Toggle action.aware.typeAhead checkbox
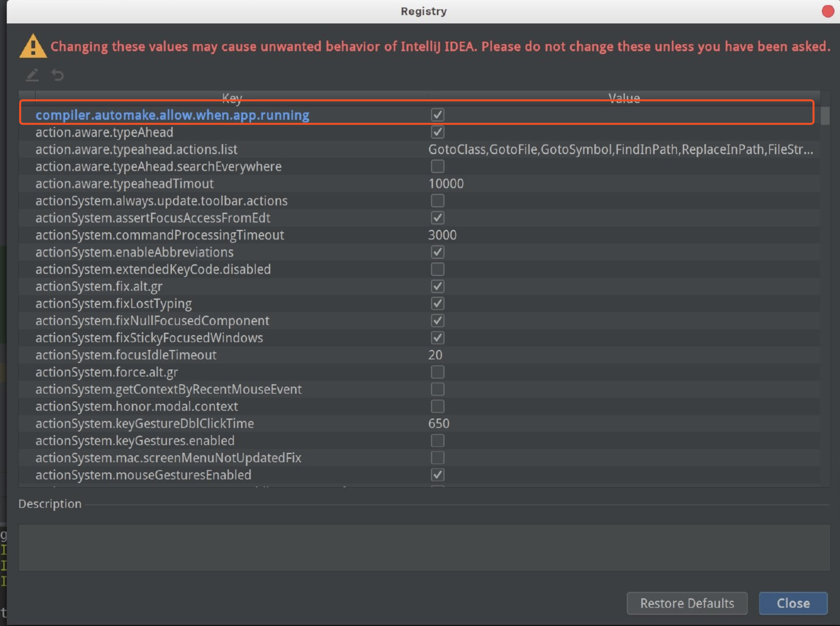Viewport: 840px width, 626px height. click(438, 132)
